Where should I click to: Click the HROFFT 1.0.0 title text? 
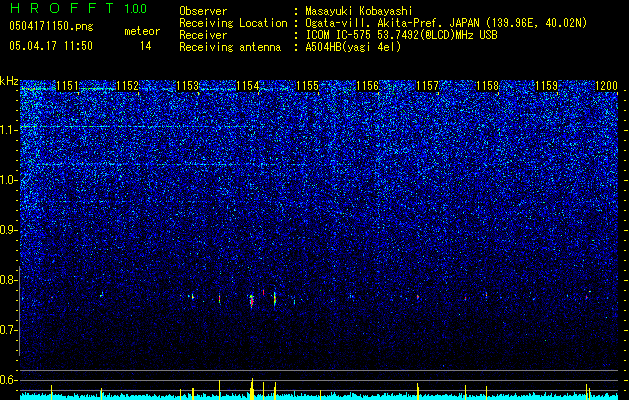(x=78, y=8)
